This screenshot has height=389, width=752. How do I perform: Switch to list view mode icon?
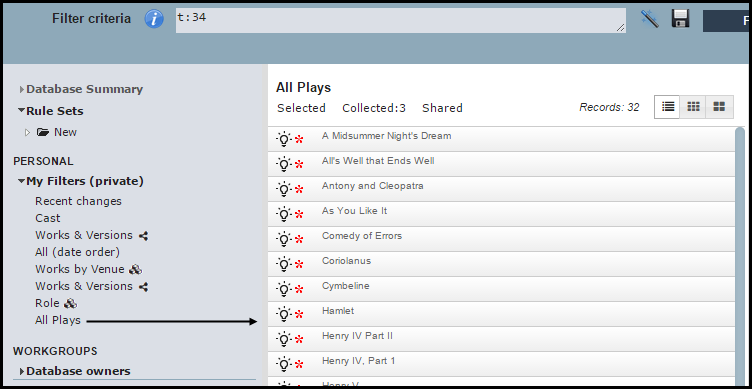(667, 106)
